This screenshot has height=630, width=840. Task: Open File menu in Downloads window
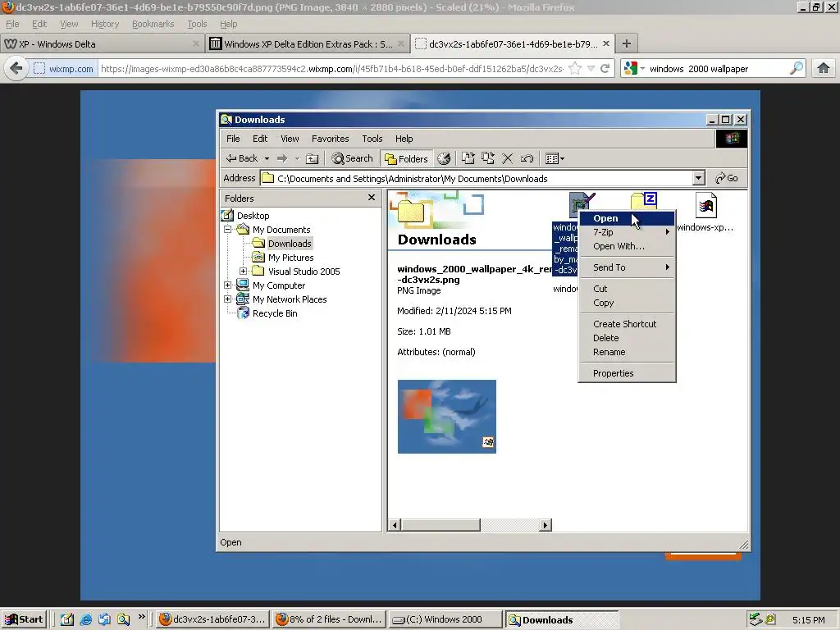[x=233, y=139]
